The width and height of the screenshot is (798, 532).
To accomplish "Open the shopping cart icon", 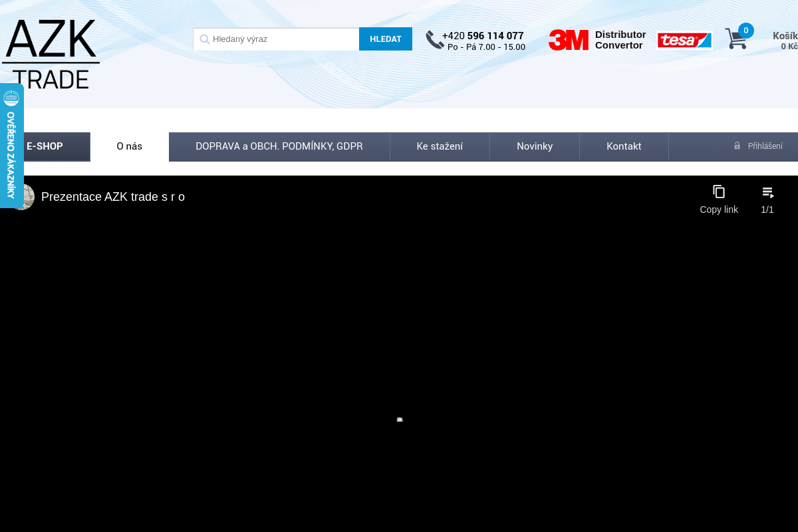I will click(736, 39).
